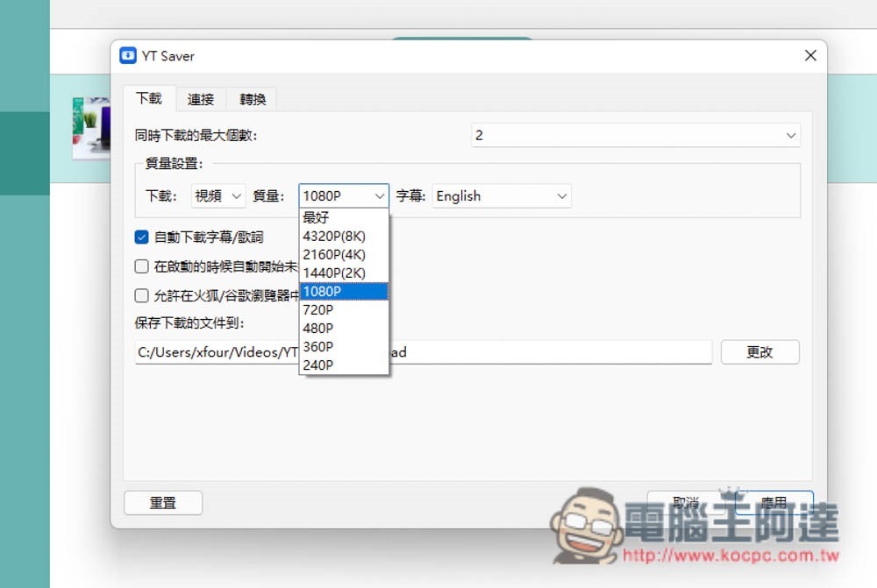The height and width of the screenshot is (588, 877).
Task: Collapse the 質量 dropdown showing 1080P
Action: tap(344, 196)
